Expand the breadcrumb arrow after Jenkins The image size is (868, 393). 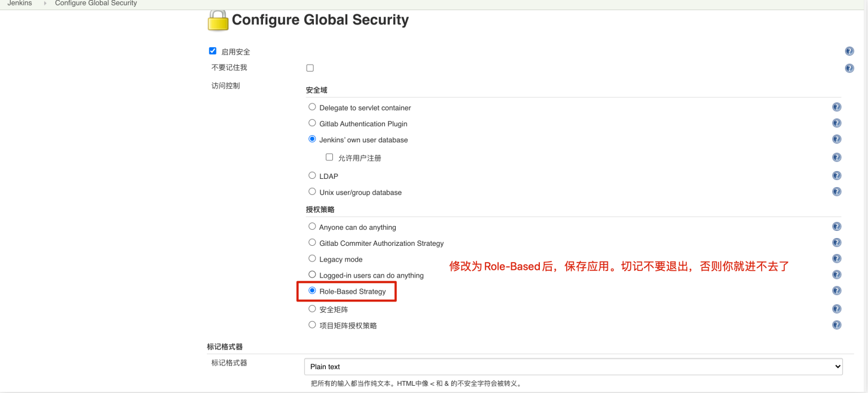(x=45, y=4)
